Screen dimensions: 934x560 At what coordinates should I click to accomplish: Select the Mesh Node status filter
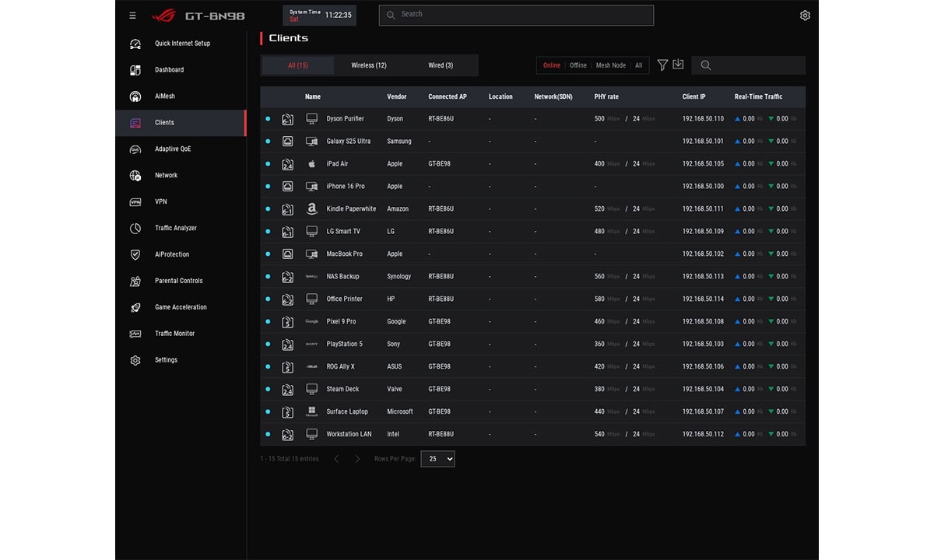611,65
